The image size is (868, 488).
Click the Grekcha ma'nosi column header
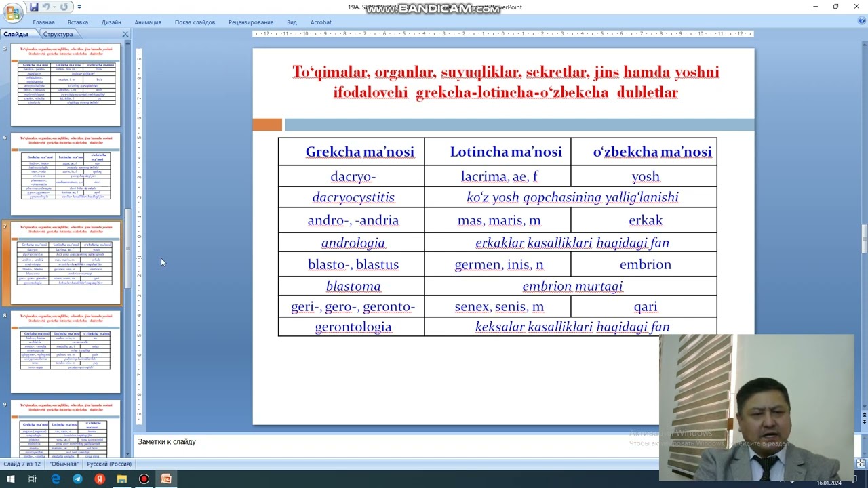tap(351, 152)
